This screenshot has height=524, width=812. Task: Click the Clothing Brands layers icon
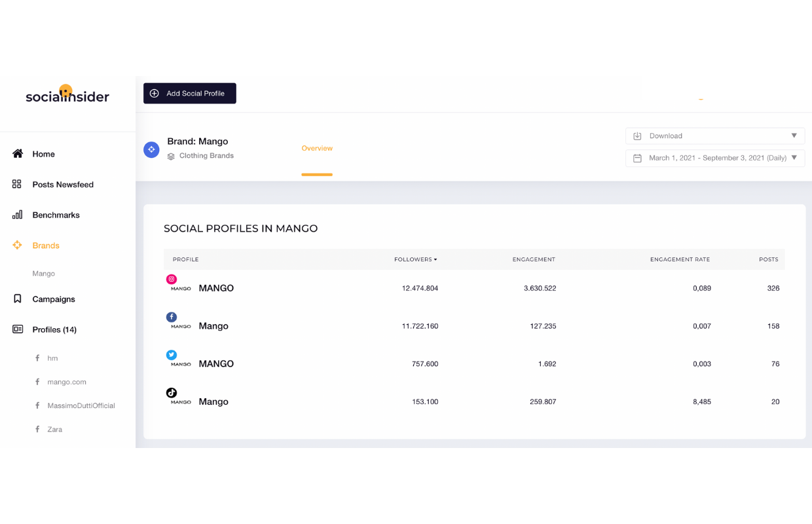point(171,156)
